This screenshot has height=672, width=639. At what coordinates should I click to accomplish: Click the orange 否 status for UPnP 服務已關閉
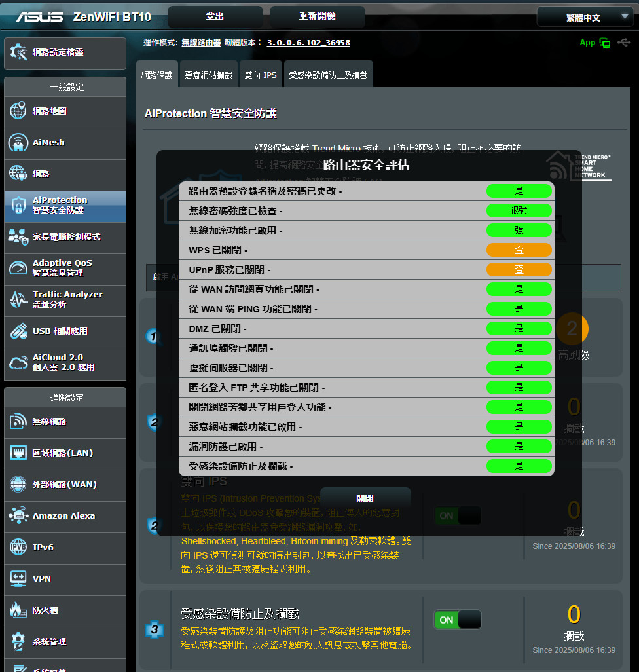[519, 270]
